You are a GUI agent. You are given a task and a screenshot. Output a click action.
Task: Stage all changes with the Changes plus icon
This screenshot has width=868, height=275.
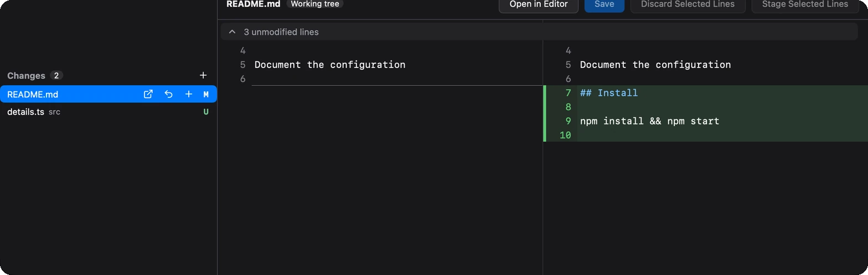click(x=203, y=75)
